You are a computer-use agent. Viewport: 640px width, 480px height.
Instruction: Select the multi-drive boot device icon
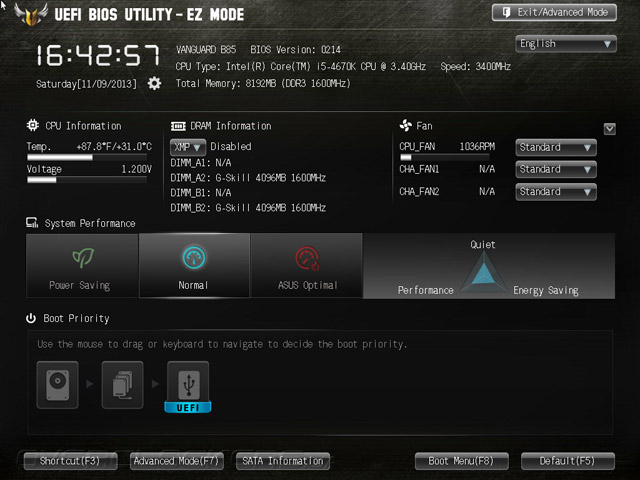point(122,385)
